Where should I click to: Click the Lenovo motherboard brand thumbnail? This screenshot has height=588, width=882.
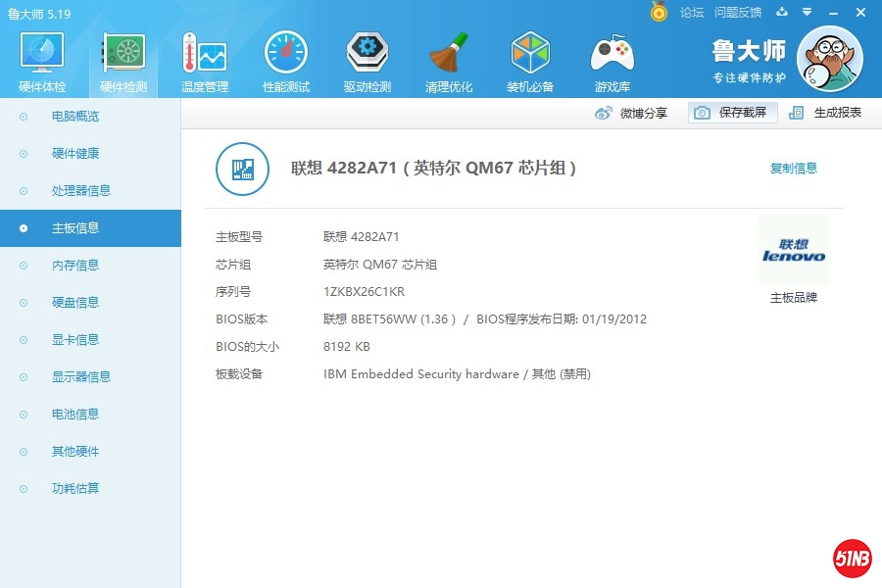coord(794,251)
